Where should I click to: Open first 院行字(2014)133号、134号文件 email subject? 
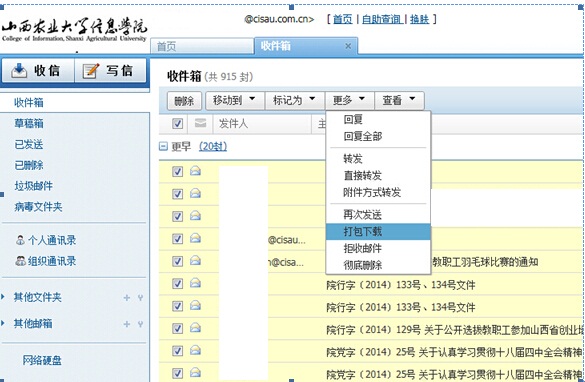click(401, 285)
